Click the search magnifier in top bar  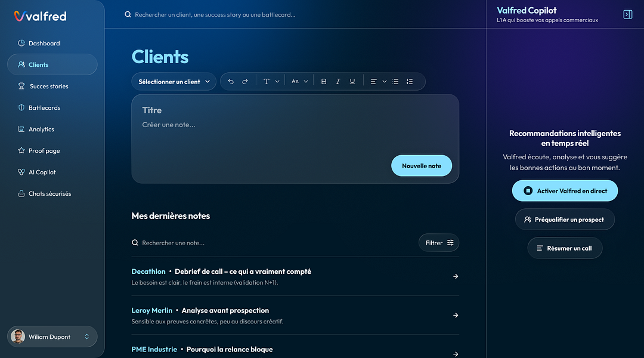[x=128, y=14]
